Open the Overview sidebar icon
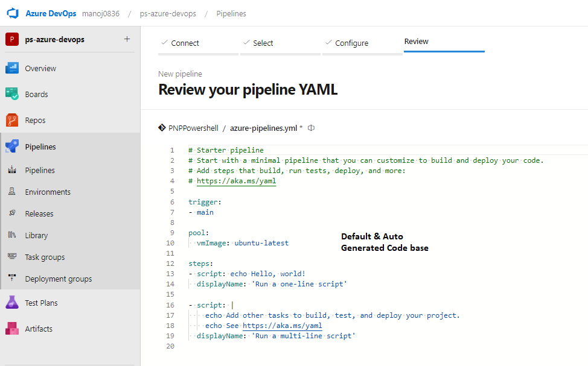 pyautogui.click(x=12, y=68)
